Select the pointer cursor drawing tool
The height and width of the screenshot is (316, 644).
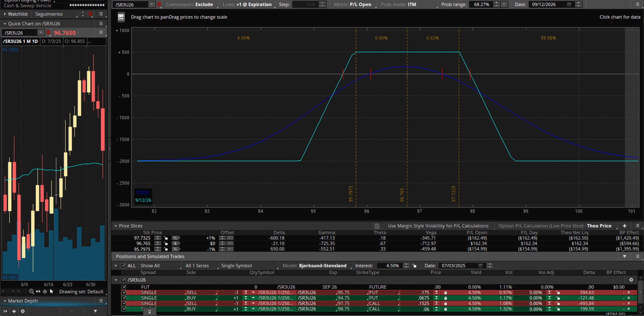click(x=51, y=292)
